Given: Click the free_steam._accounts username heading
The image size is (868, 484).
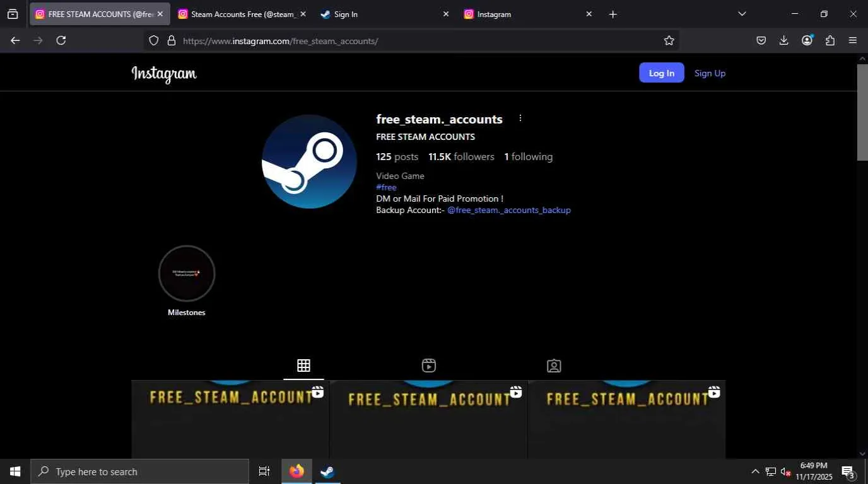Looking at the screenshot, I should tap(439, 119).
